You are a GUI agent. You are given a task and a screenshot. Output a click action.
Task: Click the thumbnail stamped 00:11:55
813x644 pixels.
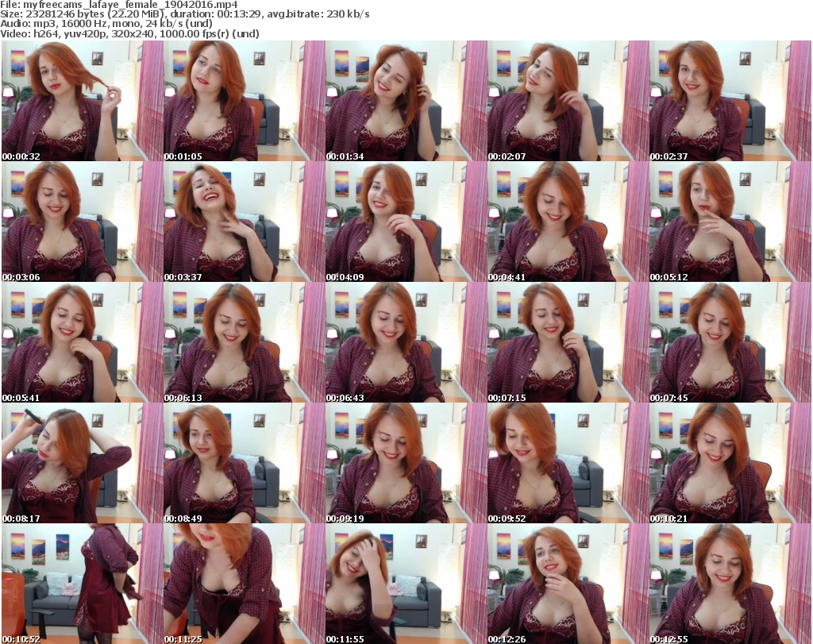tap(406, 584)
